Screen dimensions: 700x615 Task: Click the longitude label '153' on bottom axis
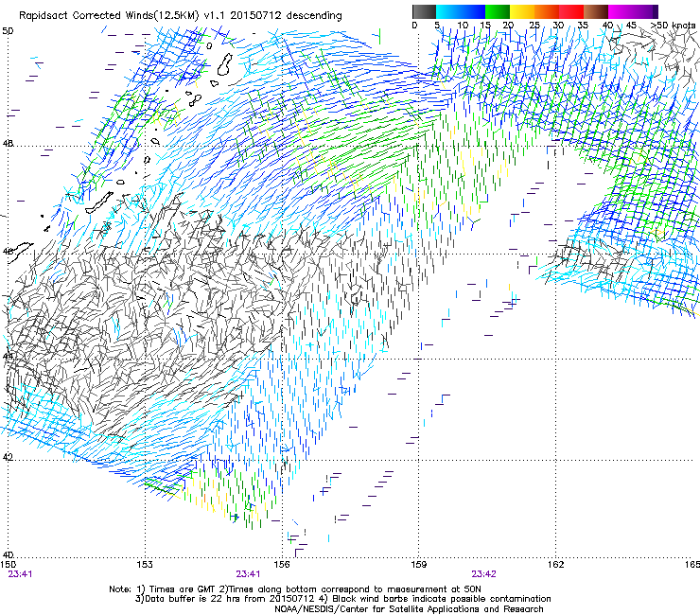145,565
